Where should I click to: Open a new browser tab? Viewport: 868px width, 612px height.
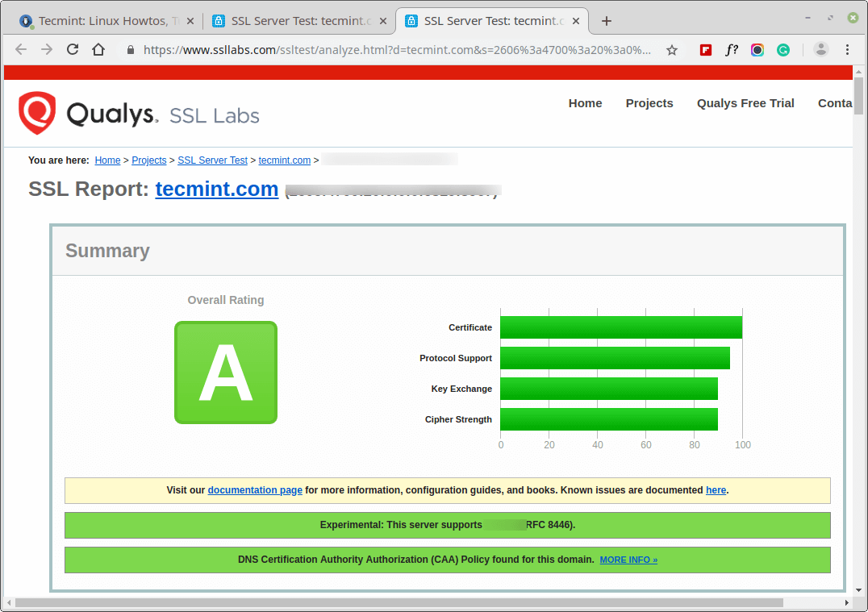(x=607, y=21)
